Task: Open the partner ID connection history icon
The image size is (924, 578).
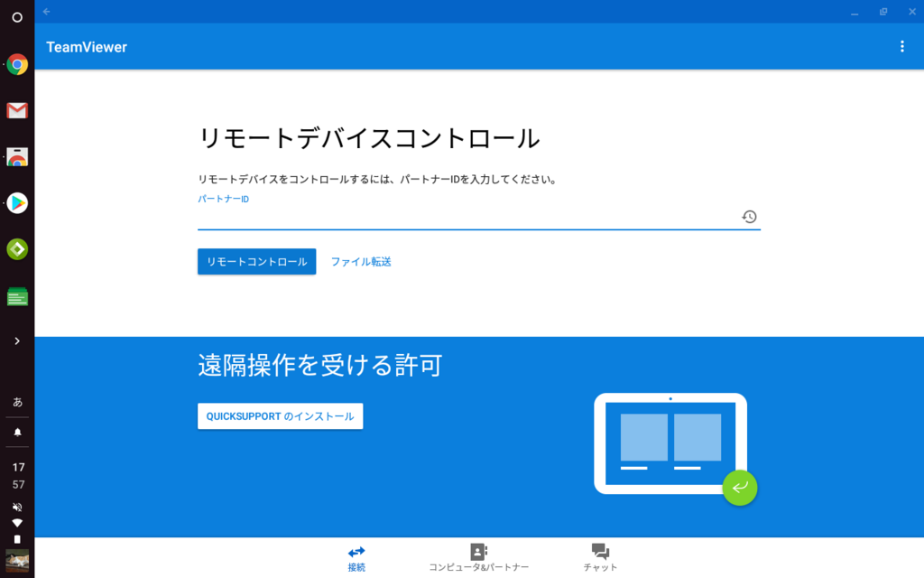Action: (x=749, y=217)
